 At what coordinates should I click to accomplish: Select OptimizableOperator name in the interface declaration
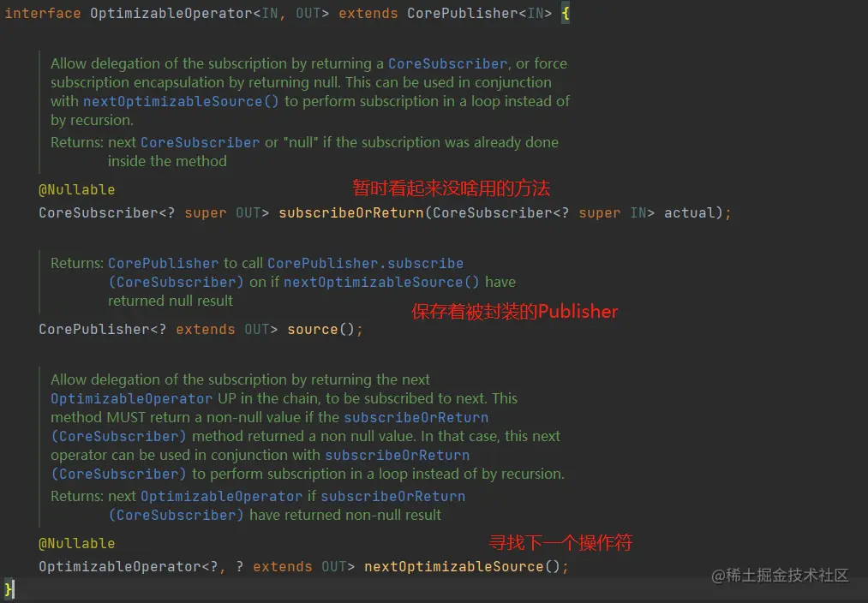tap(171, 14)
